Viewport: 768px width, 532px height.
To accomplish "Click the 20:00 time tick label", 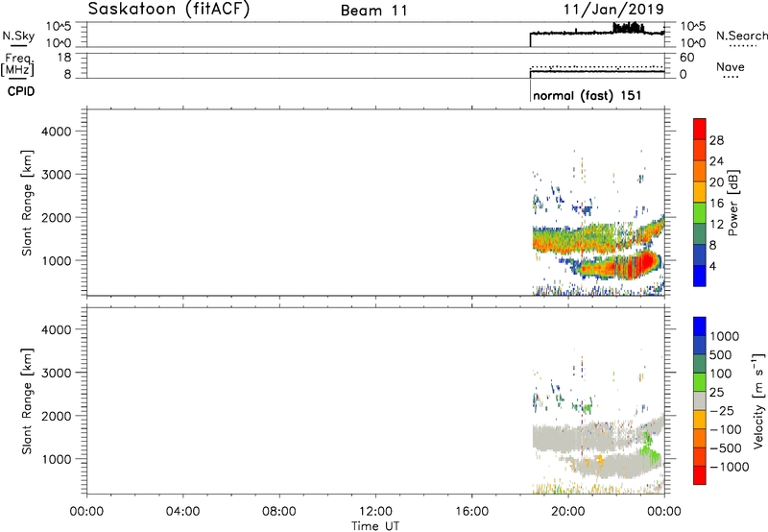I will (x=567, y=512).
